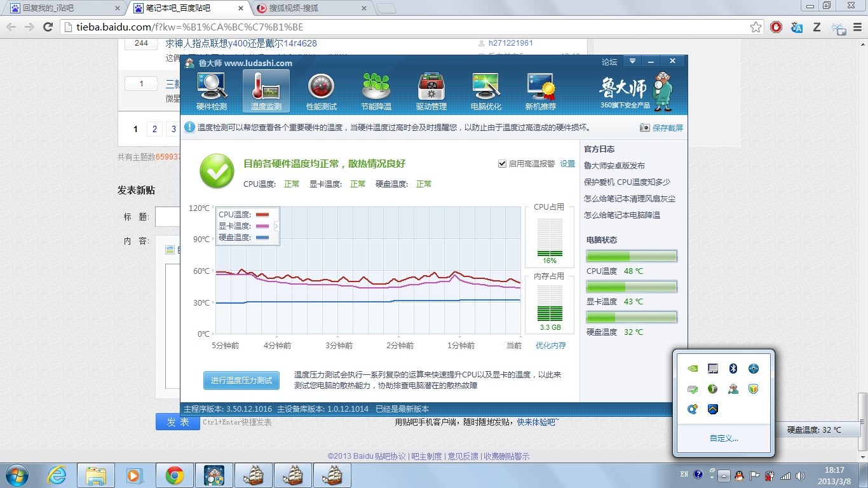The height and width of the screenshot is (488, 868).
Task: Click the volume speaker tray icon
Action: [x=800, y=475]
